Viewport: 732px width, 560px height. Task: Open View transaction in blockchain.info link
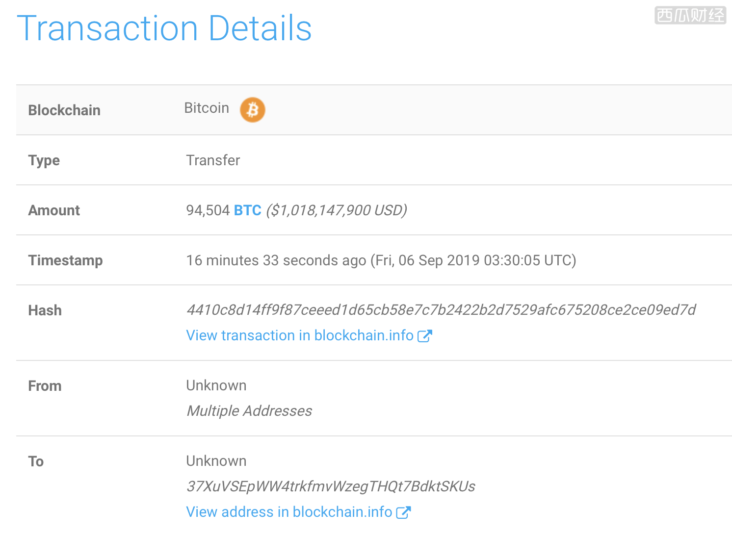click(300, 335)
